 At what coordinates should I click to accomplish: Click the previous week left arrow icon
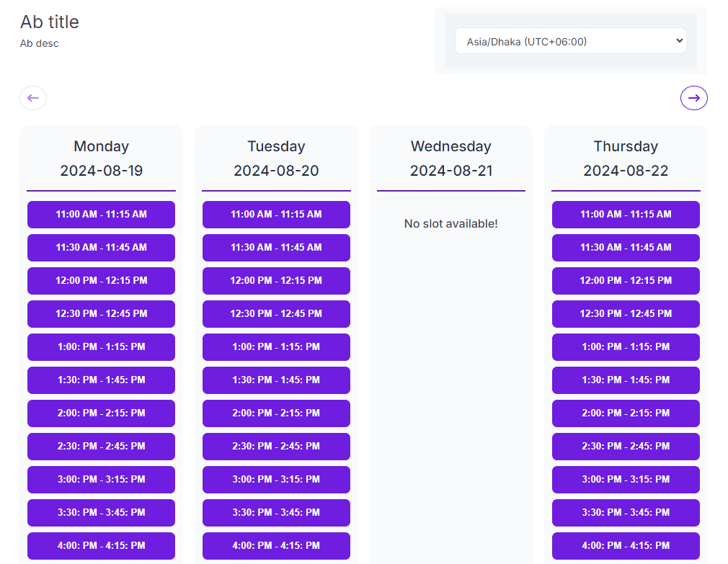coord(33,98)
